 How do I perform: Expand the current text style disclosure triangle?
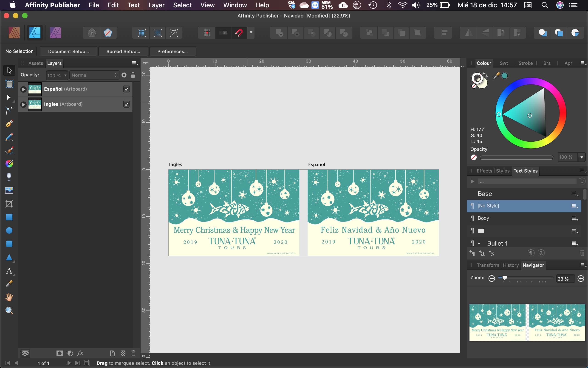pyautogui.click(x=472, y=181)
